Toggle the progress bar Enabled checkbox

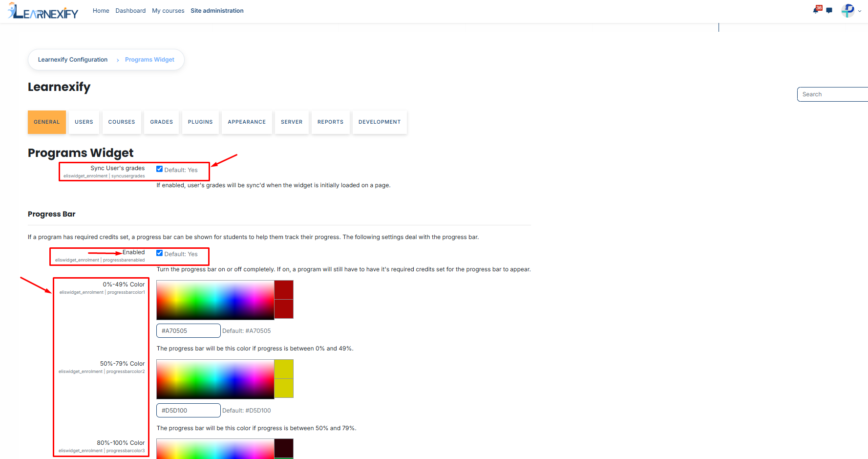tap(159, 253)
